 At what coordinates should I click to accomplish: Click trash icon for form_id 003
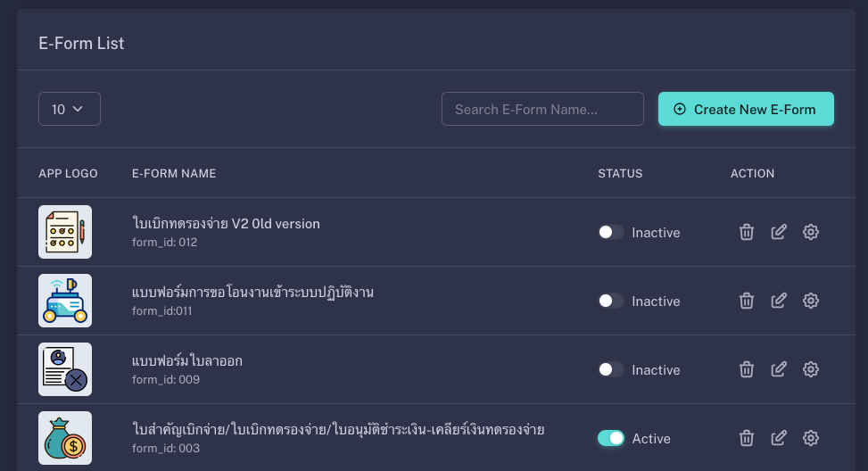747,438
